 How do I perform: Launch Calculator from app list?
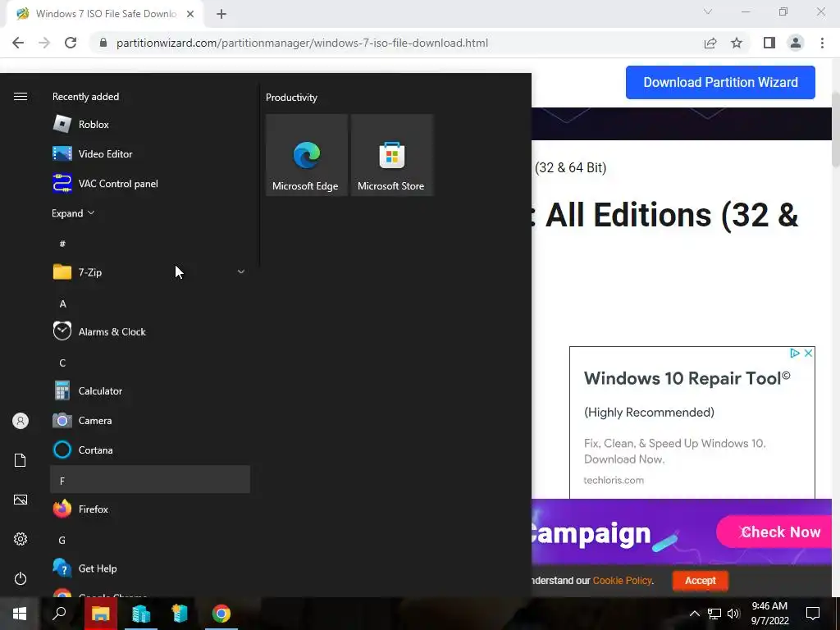click(x=150, y=391)
